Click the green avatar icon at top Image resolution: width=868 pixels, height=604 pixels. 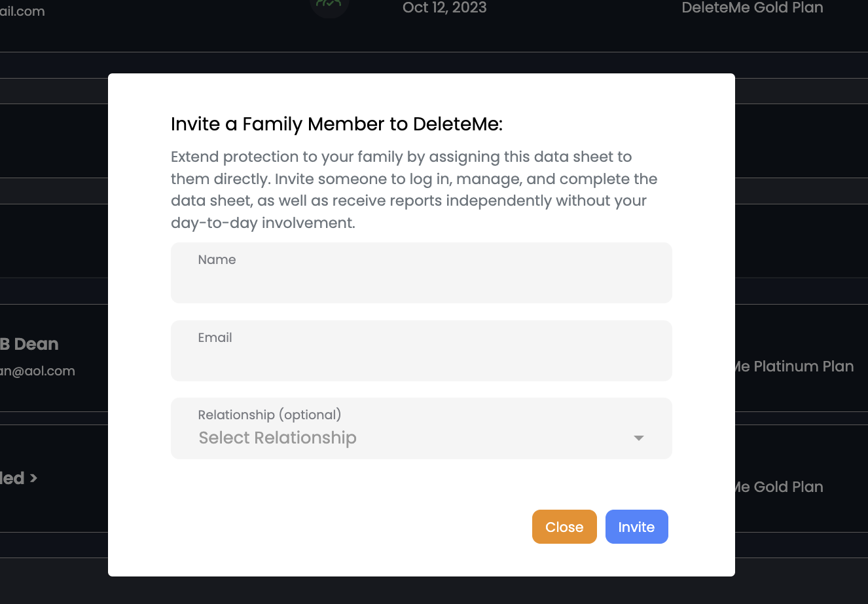click(x=329, y=5)
